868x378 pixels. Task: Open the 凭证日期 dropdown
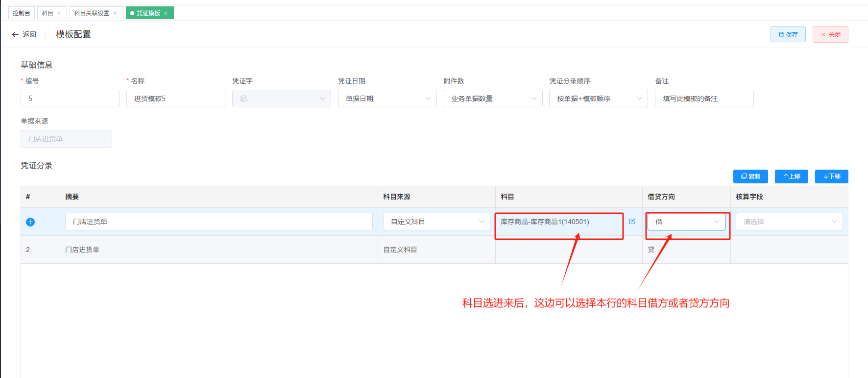coord(387,99)
